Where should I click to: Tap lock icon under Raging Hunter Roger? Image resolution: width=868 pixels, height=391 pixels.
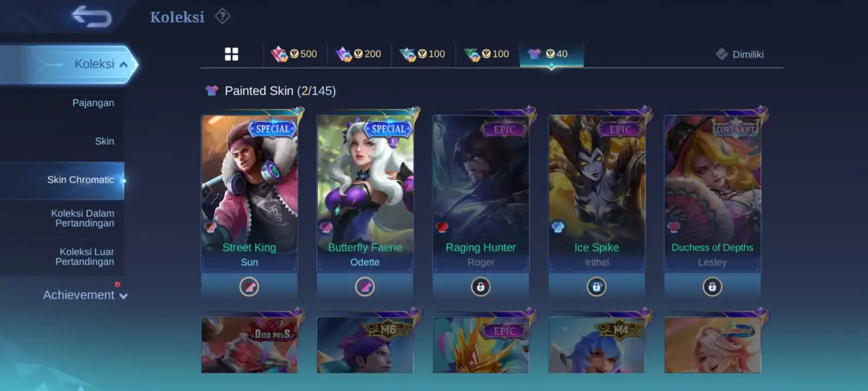481,286
